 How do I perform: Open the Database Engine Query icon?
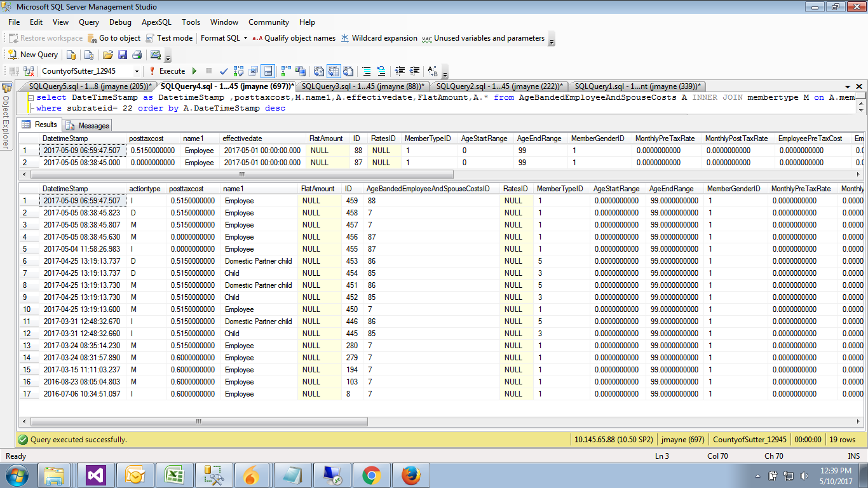[x=71, y=55]
